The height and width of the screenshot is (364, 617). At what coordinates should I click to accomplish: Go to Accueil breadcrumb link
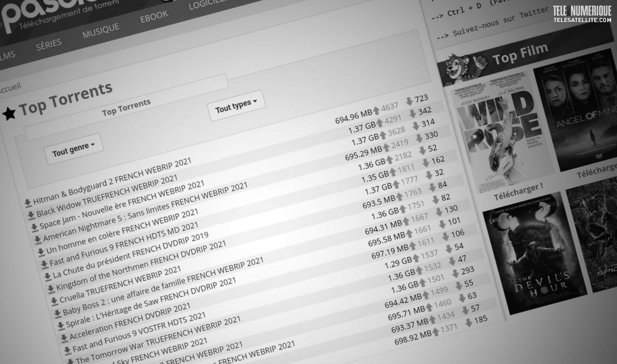9,88
